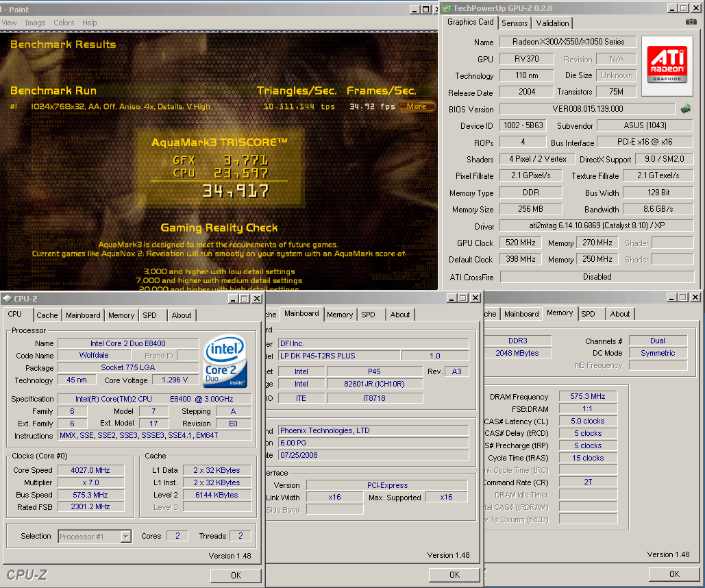Image resolution: width=705 pixels, height=588 pixels.
Task: Click the GPU Clock 520 MHz field
Action: click(520, 243)
